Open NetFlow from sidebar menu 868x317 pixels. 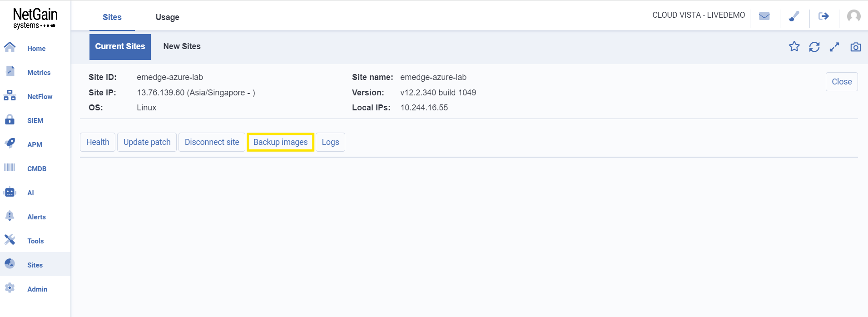40,97
